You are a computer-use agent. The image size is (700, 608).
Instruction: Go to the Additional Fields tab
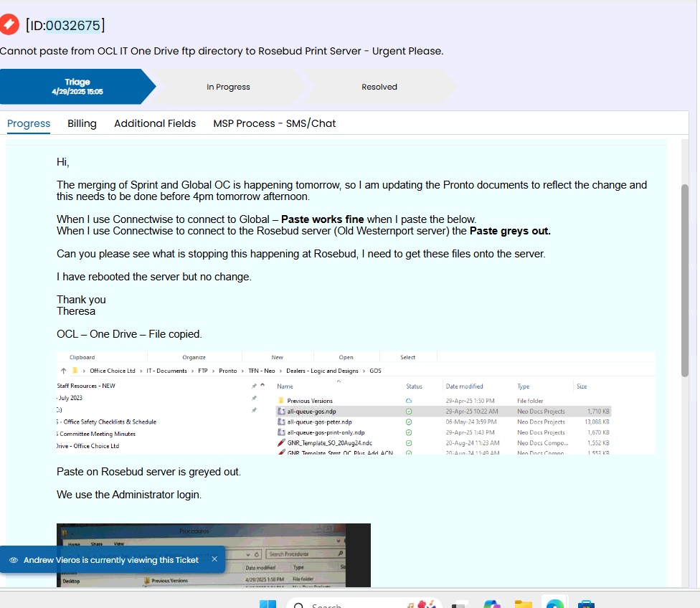[155, 123]
